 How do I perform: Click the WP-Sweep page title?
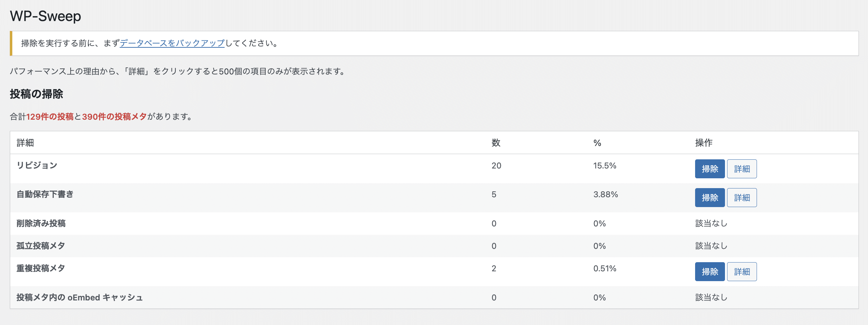coord(45,16)
